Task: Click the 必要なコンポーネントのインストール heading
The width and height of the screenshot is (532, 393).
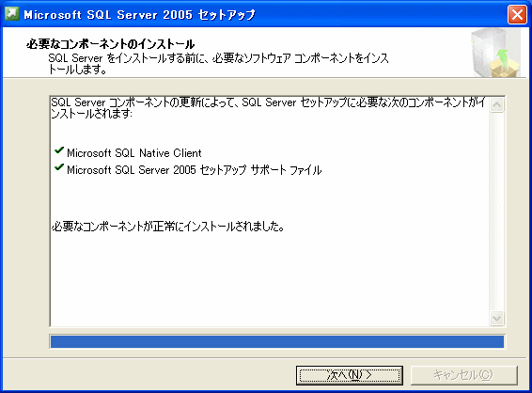Action: click(x=110, y=44)
